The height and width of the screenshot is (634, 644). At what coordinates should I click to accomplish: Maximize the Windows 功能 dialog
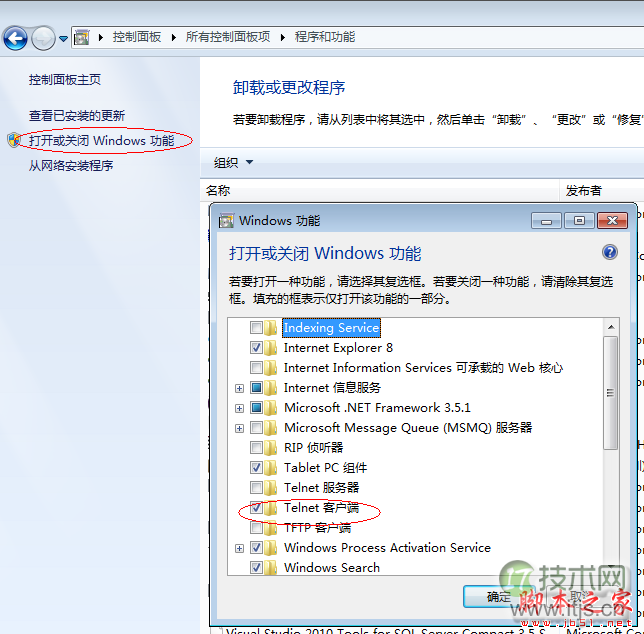point(579,221)
